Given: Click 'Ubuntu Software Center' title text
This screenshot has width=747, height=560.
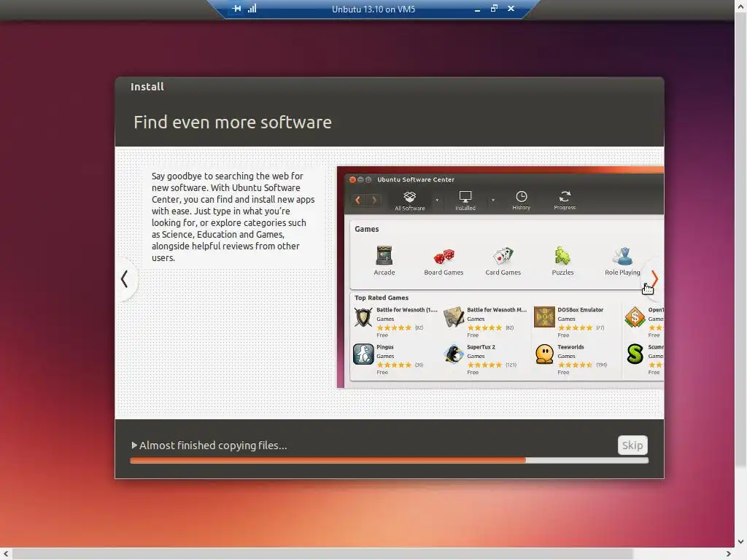Looking at the screenshot, I should 415,179.
